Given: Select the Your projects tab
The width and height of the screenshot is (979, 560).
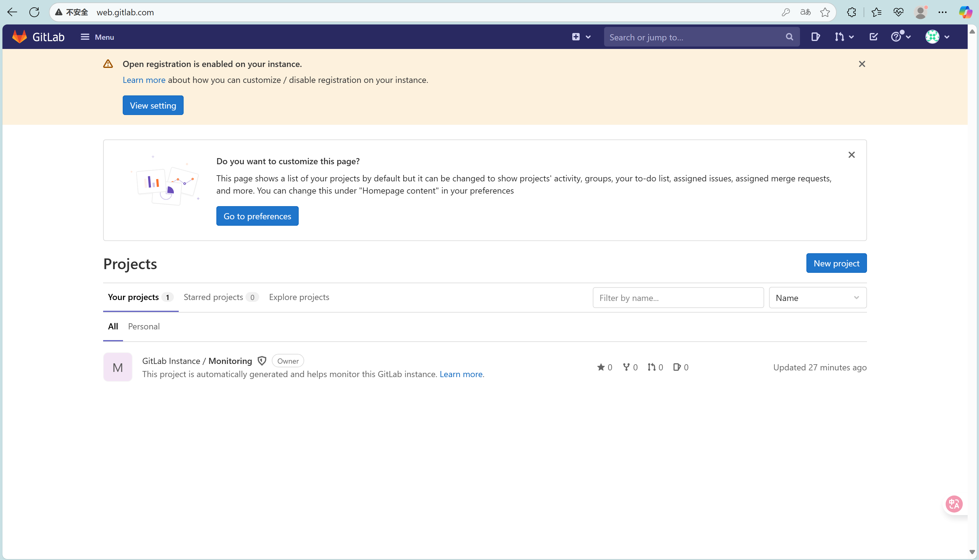Looking at the screenshot, I should point(140,297).
